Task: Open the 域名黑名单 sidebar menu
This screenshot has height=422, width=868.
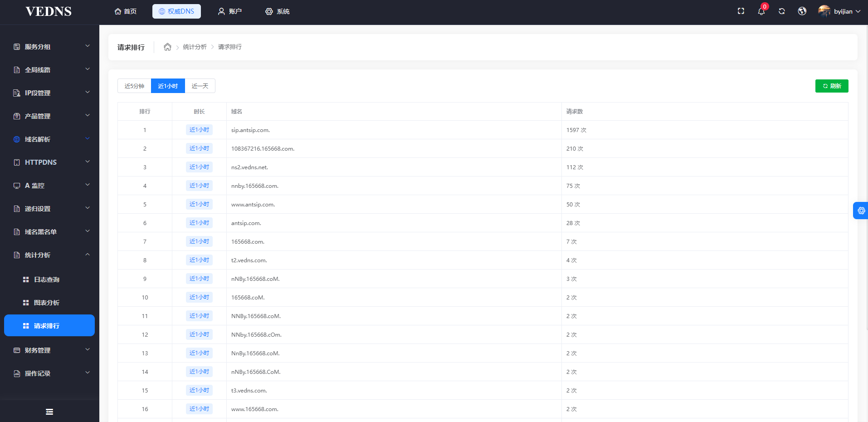Action: (49, 232)
